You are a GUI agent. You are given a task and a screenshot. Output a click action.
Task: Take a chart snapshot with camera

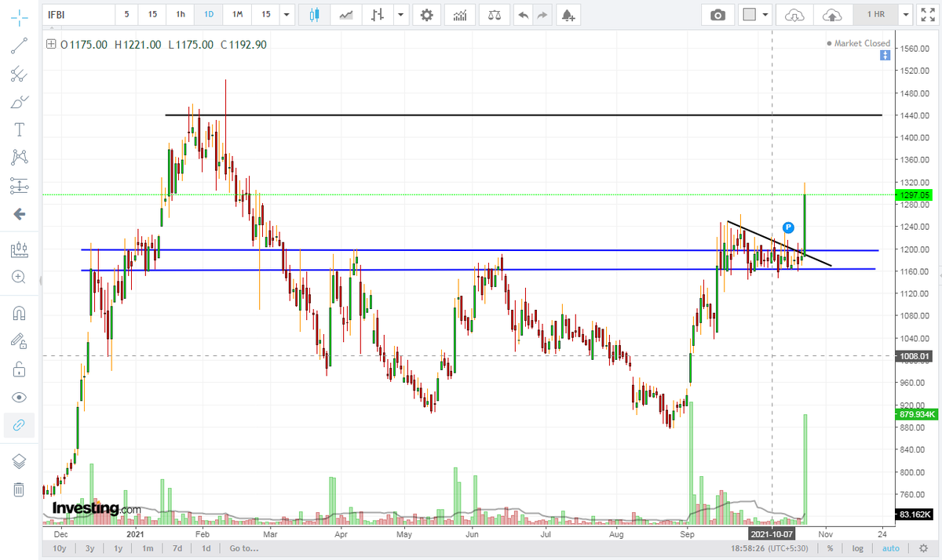click(717, 14)
